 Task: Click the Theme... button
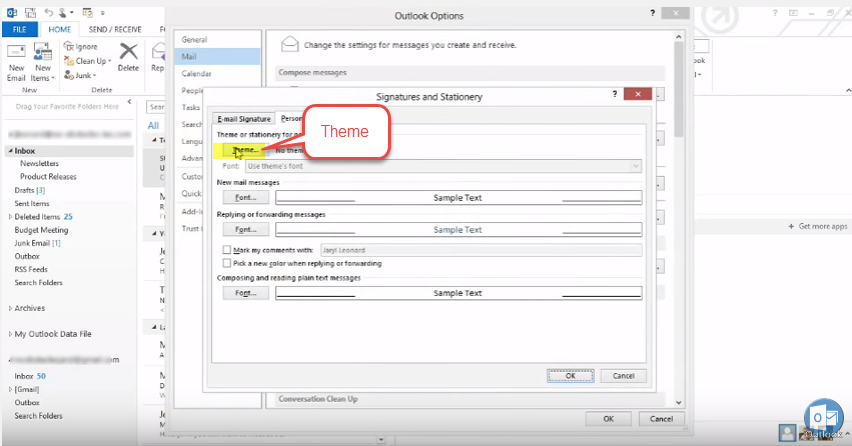pos(245,150)
